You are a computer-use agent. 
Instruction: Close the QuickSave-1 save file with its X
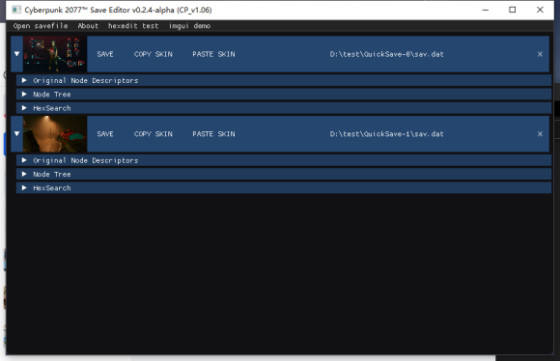540,134
